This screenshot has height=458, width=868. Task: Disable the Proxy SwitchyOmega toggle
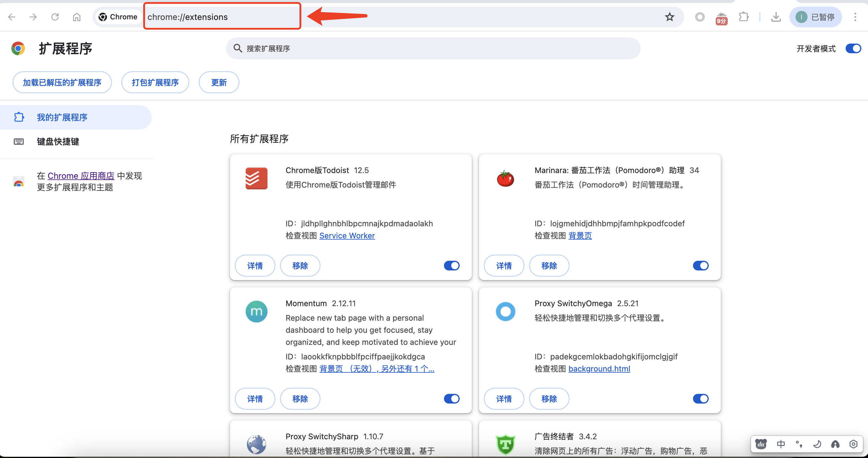[x=701, y=399]
